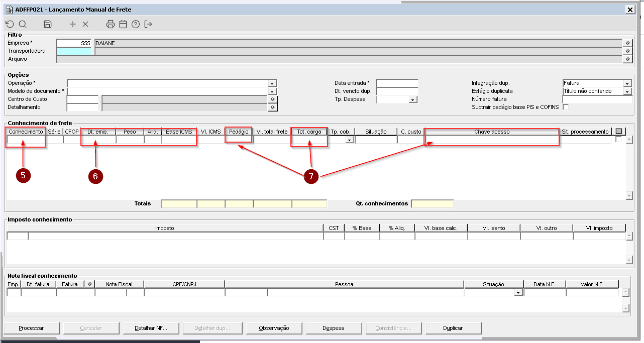Open lookup arrows for Detalhamento field
This screenshot has width=644, height=343.
pos(272,107)
